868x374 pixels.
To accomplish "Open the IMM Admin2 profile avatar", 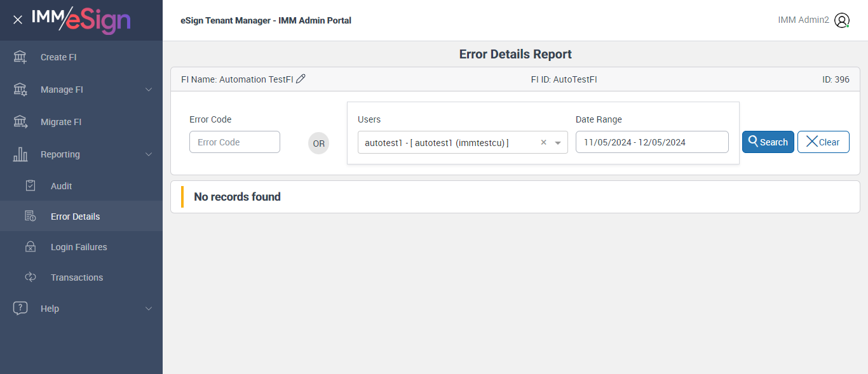I will tap(842, 20).
